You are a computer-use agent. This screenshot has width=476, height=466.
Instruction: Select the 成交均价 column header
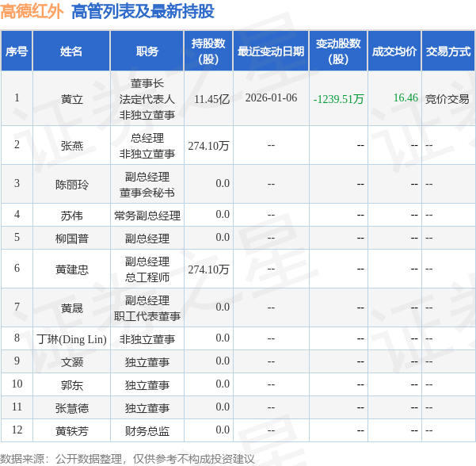tap(394, 51)
